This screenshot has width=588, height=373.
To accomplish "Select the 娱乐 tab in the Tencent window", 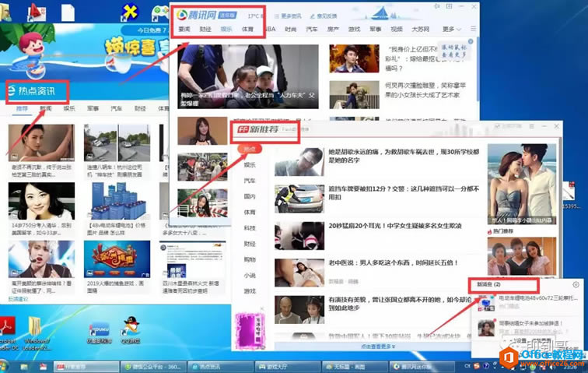I will [226, 30].
